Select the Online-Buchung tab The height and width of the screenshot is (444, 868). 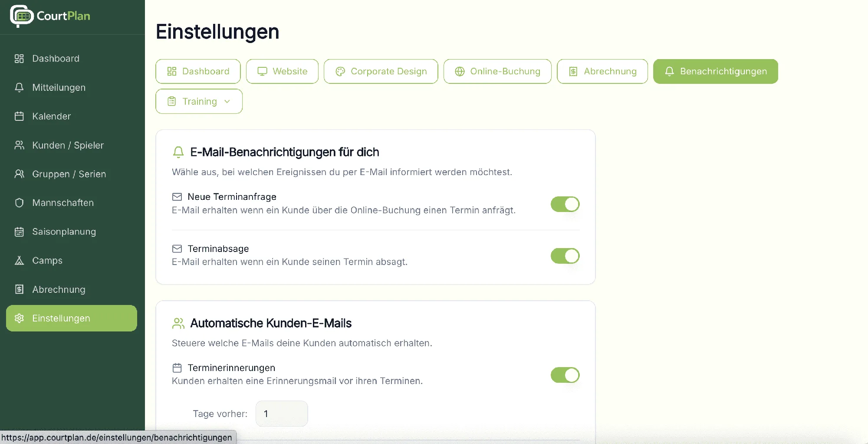(497, 71)
